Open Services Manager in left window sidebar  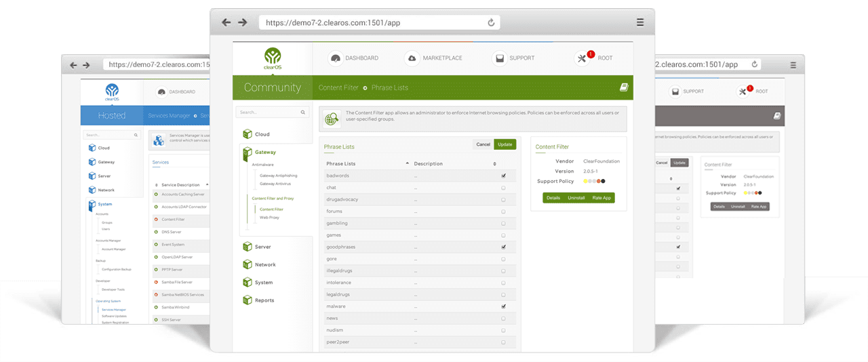[114, 309]
